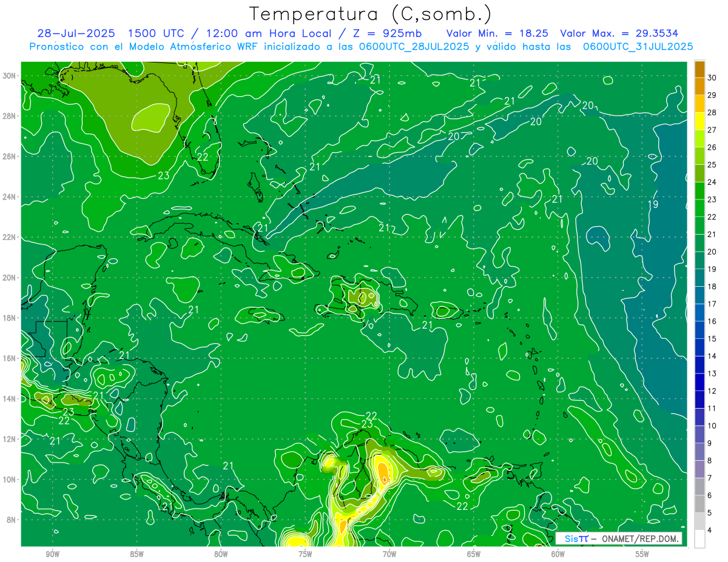Click the colorbar tick label '10'
This screenshot has width=728, height=562.
pos(712,426)
